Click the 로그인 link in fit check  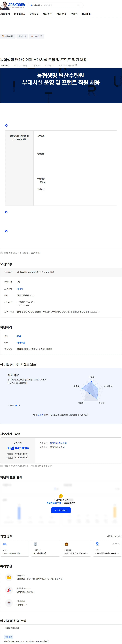40,415
